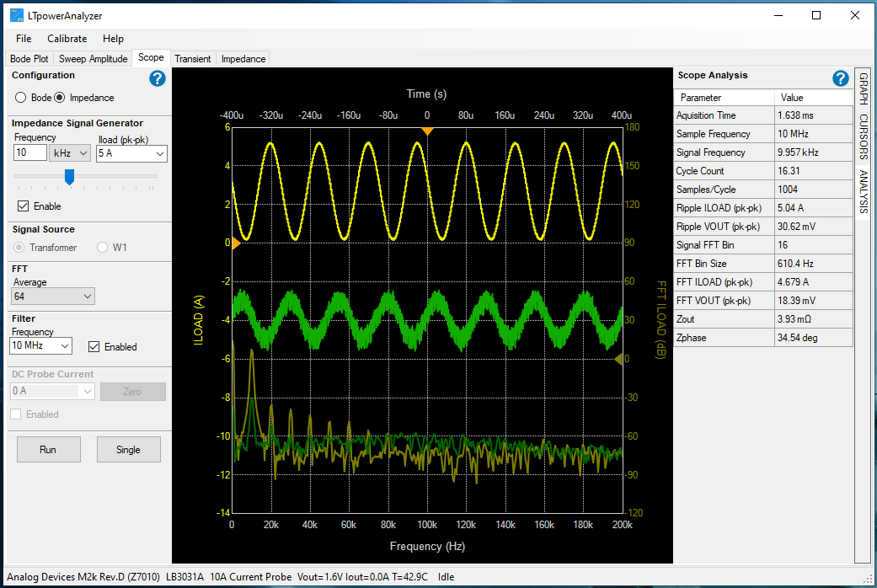Click the orange zero-level marker on left axis
This screenshot has height=588, width=877.
236,243
